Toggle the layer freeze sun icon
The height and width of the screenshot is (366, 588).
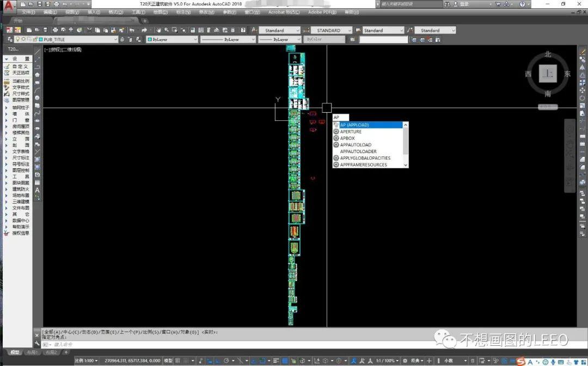[x=23, y=39]
